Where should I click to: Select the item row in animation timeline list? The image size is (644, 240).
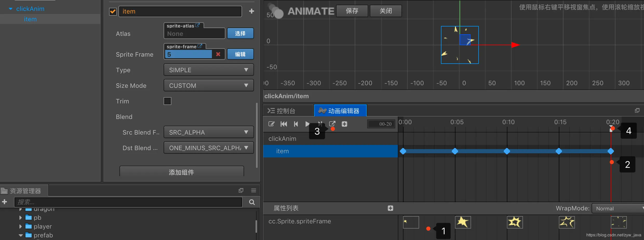pos(331,151)
